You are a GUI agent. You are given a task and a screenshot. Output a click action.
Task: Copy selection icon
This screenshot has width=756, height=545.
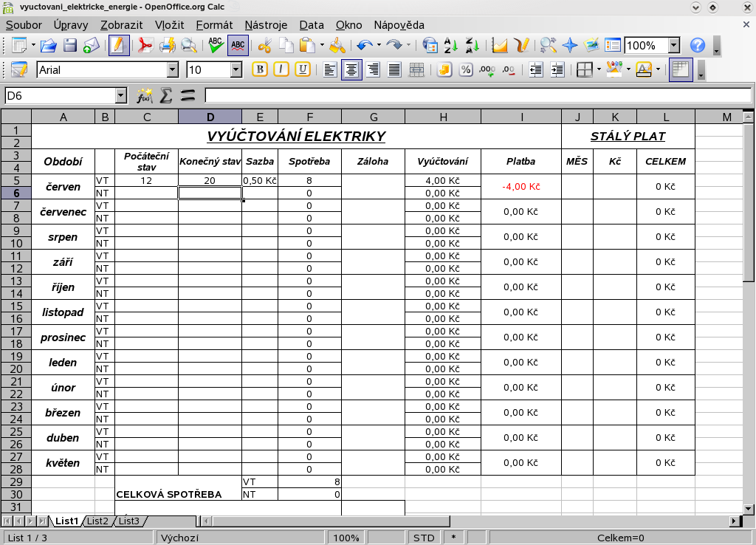286,45
